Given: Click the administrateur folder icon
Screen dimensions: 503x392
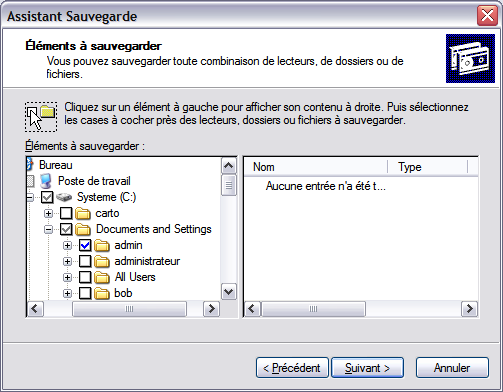Looking at the screenshot, I should coord(102,261).
